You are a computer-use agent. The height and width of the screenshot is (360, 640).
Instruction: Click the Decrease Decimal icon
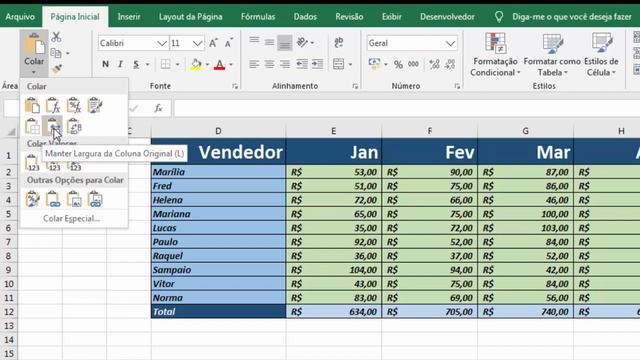click(x=450, y=64)
